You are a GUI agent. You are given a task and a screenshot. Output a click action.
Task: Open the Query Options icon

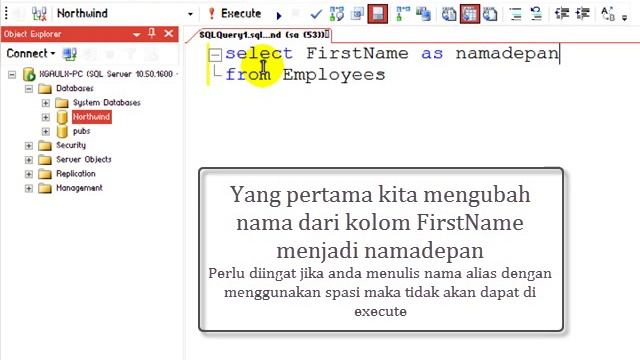pos(357,14)
